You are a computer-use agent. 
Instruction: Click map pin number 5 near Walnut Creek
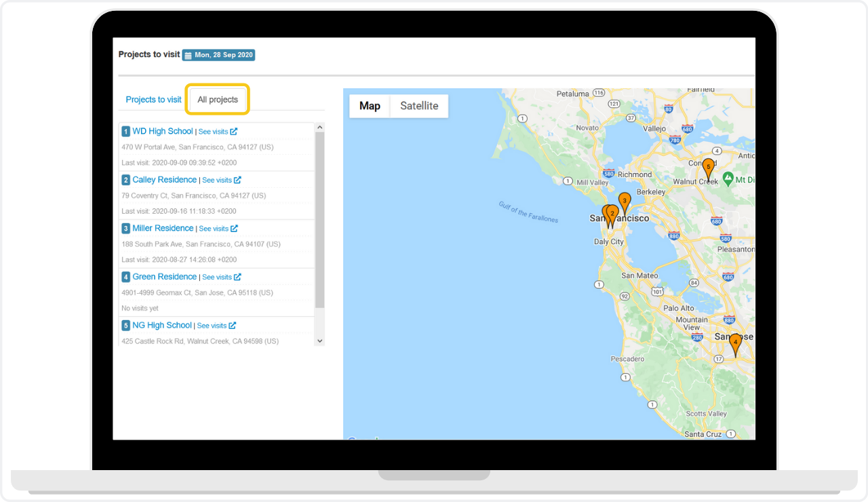click(x=708, y=168)
